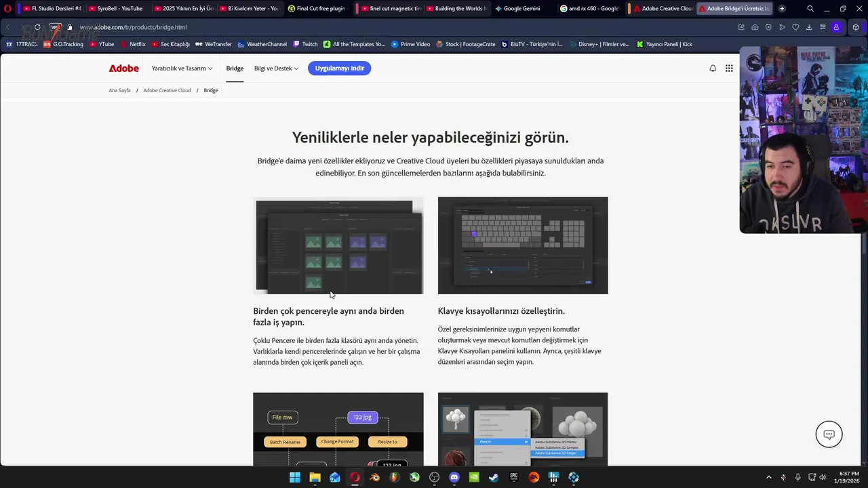Image resolution: width=868 pixels, height=488 pixels.
Task: Show hidden system tray icons
Action: (768, 477)
